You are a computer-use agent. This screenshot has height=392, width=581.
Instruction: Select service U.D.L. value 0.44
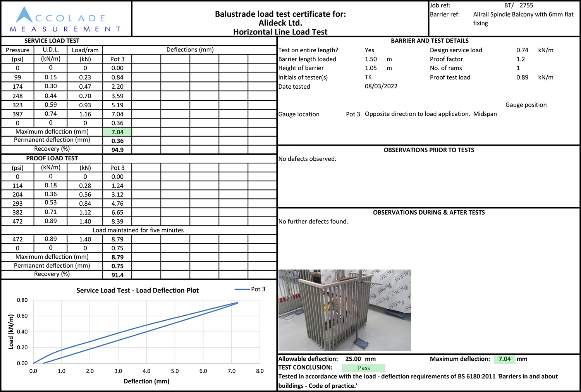coord(51,96)
